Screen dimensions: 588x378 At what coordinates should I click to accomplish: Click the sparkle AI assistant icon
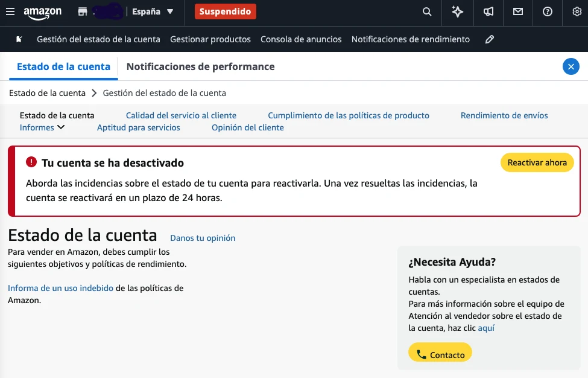[x=457, y=11]
